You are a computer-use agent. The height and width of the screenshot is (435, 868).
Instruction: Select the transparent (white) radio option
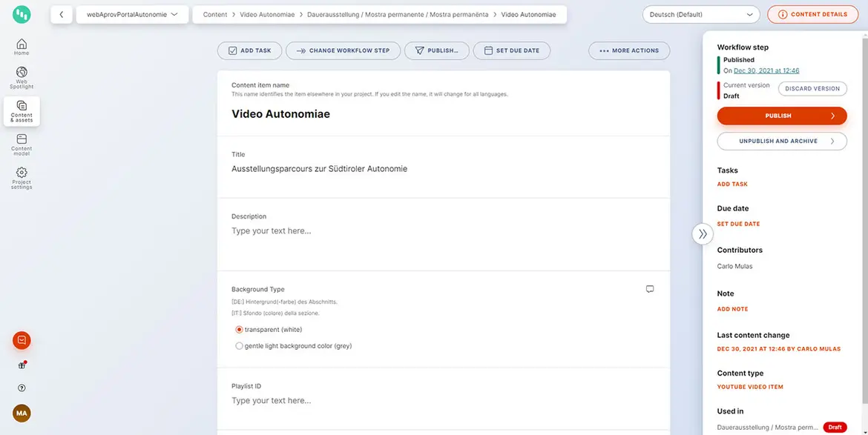pos(239,330)
